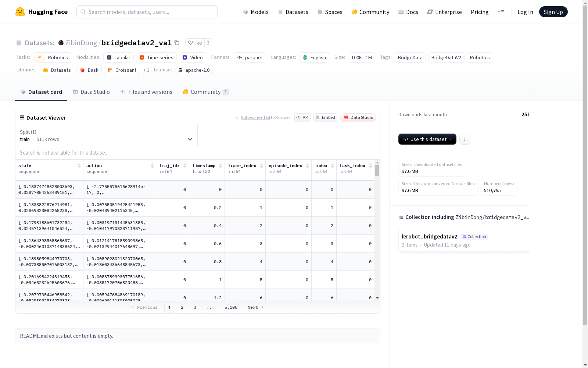The image size is (588, 368).
Task: Open the Files and versions tab
Action: pyautogui.click(x=146, y=92)
